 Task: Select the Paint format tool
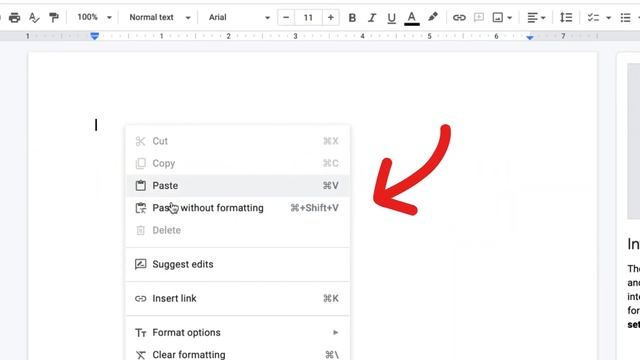[x=53, y=18]
